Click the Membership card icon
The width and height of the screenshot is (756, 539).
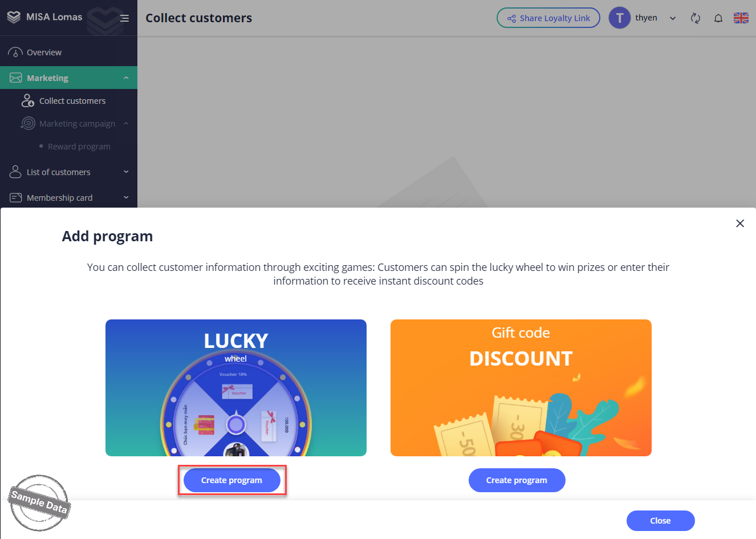click(x=15, y=198)
